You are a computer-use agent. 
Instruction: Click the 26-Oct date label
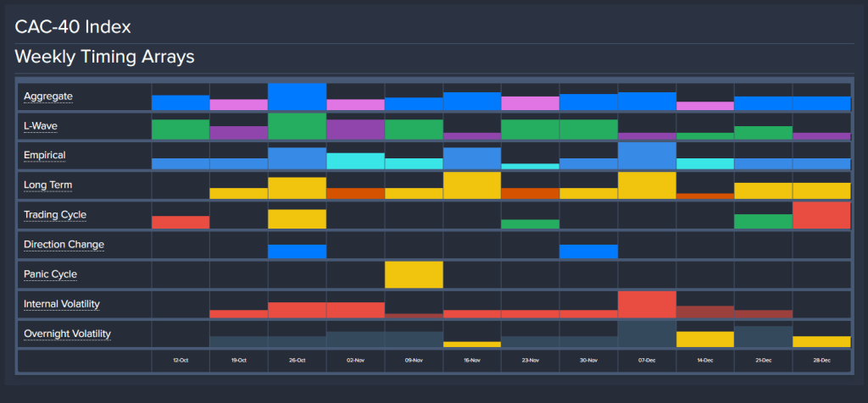(298, 361)
